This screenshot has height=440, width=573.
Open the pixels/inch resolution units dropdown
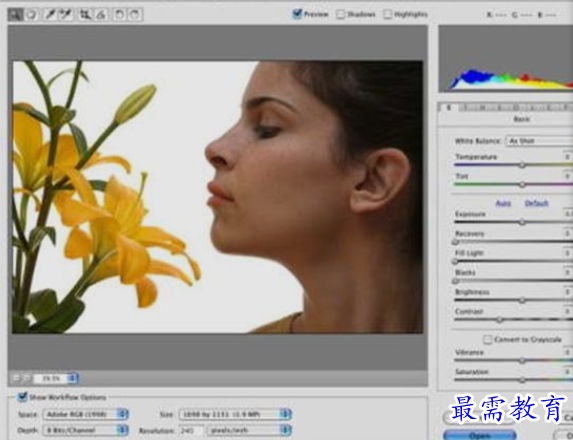[x=249, y=430]
